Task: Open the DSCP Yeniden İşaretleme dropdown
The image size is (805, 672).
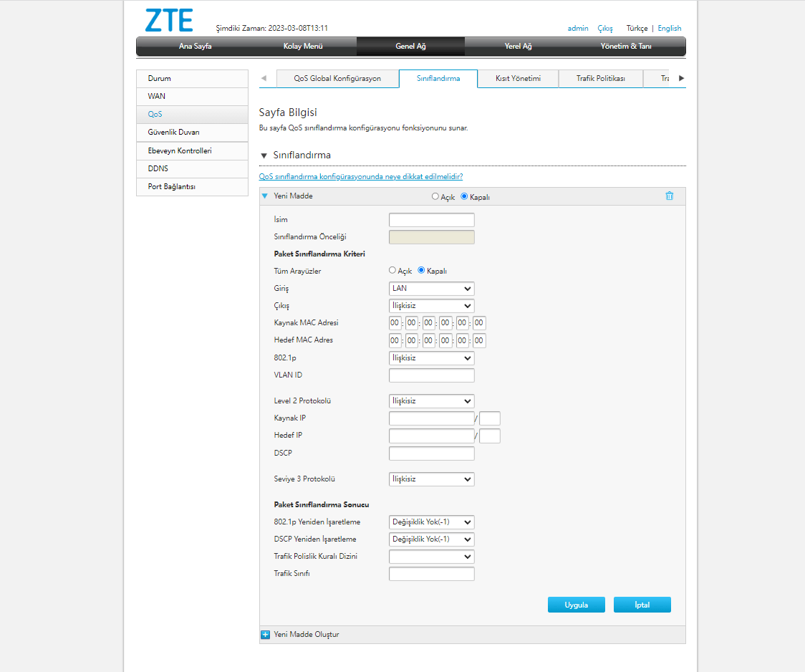Action: click(x=431, y=539)
